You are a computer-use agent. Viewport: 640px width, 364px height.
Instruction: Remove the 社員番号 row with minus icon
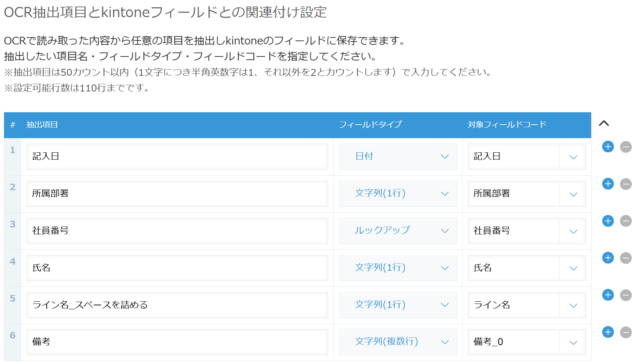click(x=626, y=221)
